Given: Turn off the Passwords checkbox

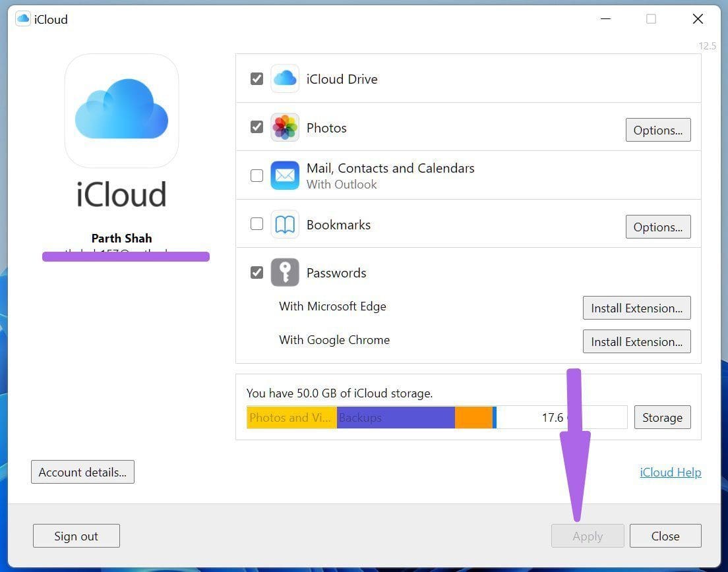Looking at the screenshot, I should click(257, 272).
